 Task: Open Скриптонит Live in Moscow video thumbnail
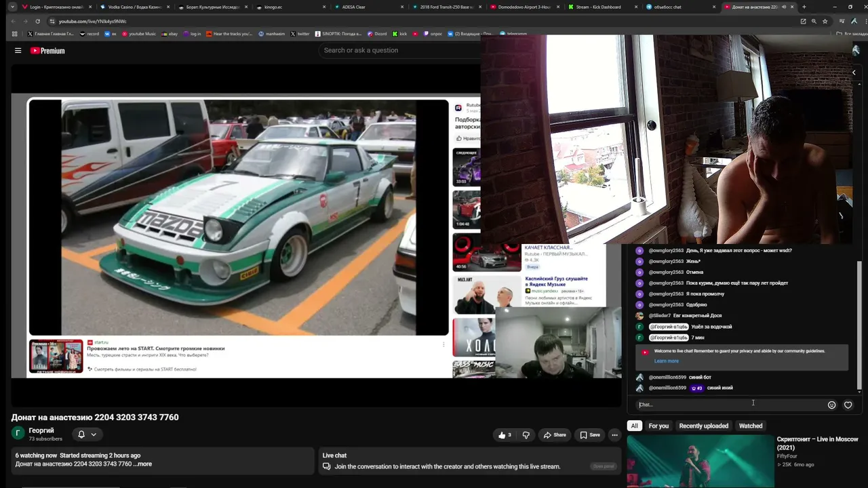click(x=700, y=462)
